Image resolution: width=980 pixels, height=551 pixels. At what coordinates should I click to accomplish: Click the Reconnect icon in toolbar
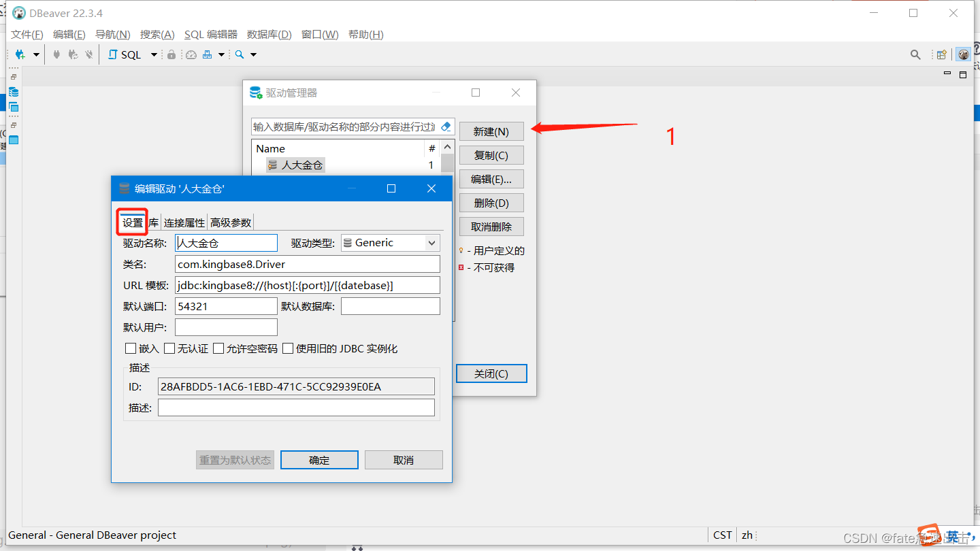[73, 54]
